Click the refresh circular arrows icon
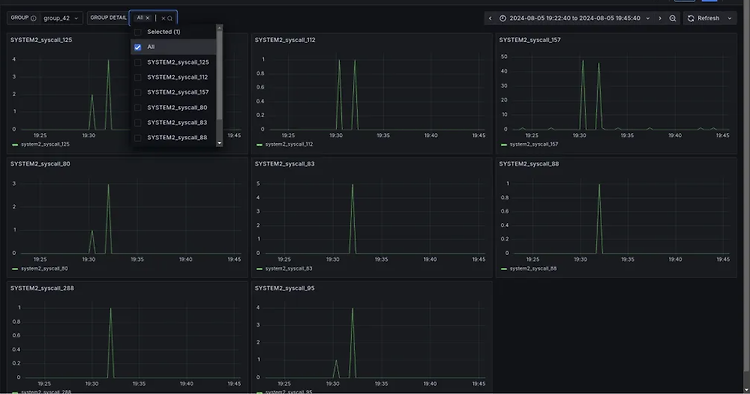Screen dimensions: 750x394 click(691, 18)
